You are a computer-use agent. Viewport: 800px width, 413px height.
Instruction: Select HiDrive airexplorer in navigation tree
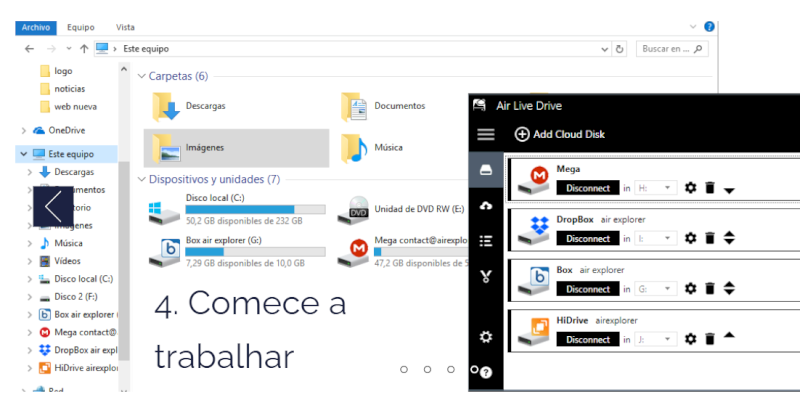point(78,368)
